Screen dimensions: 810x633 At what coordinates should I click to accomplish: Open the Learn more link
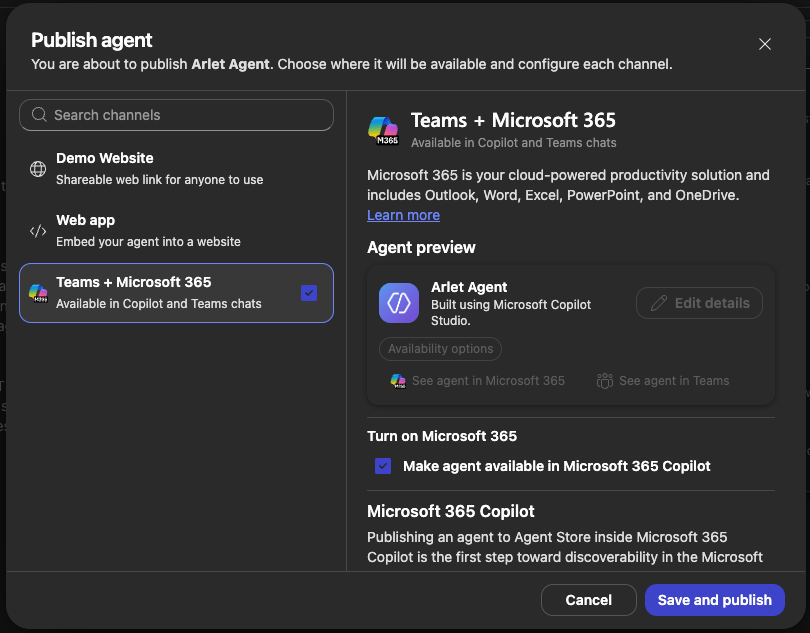[403, 215]
